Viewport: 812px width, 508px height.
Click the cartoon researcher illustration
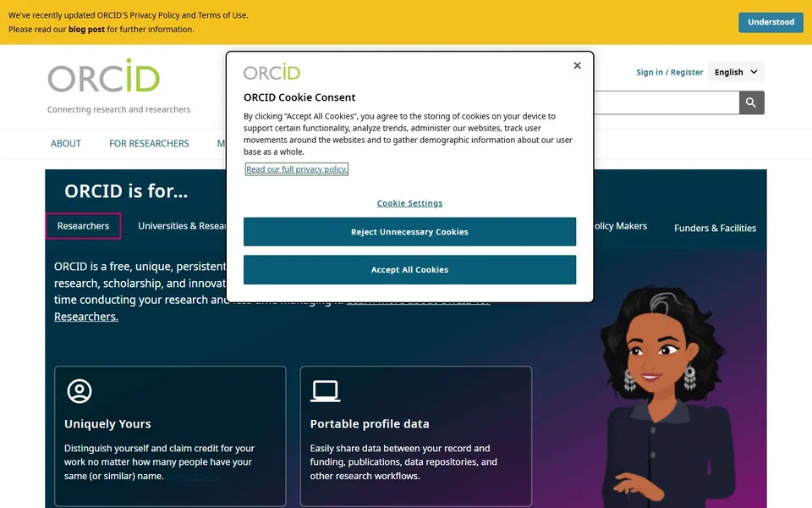[x=668, y=396]
